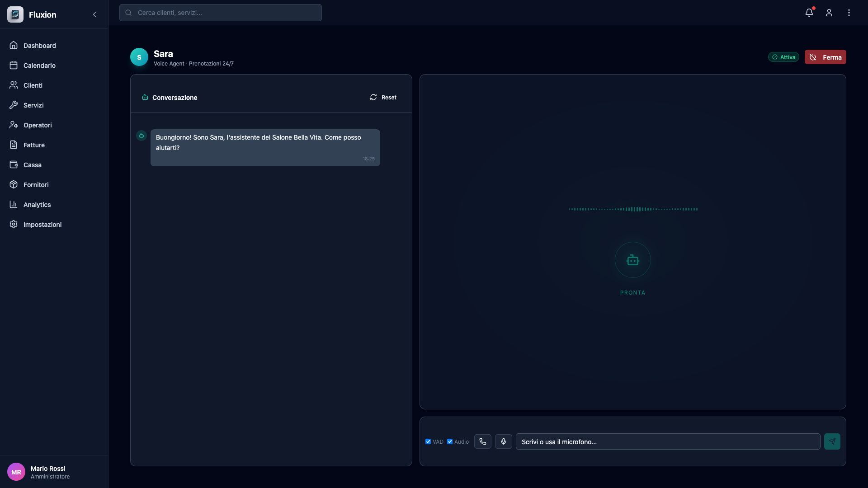Click the phone call icon button
This screenshot has width=868, height=488.
(x=482, y=441)
